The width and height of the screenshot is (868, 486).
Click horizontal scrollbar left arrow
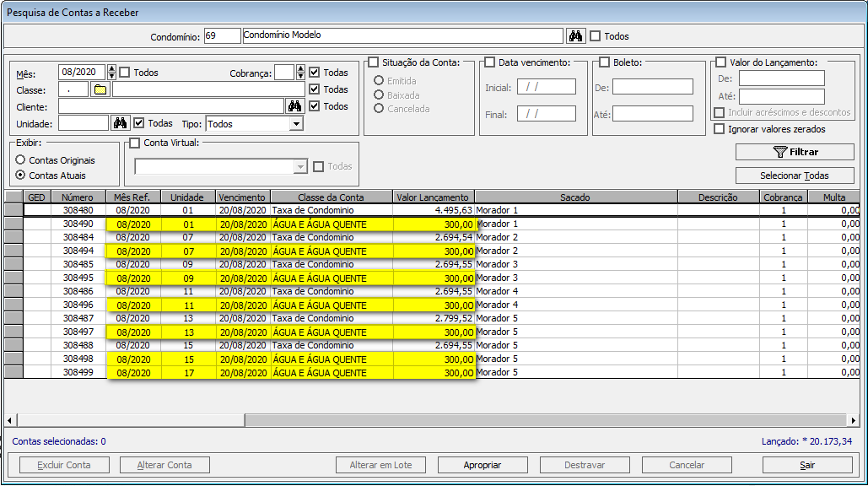click(x=10, y=421)
